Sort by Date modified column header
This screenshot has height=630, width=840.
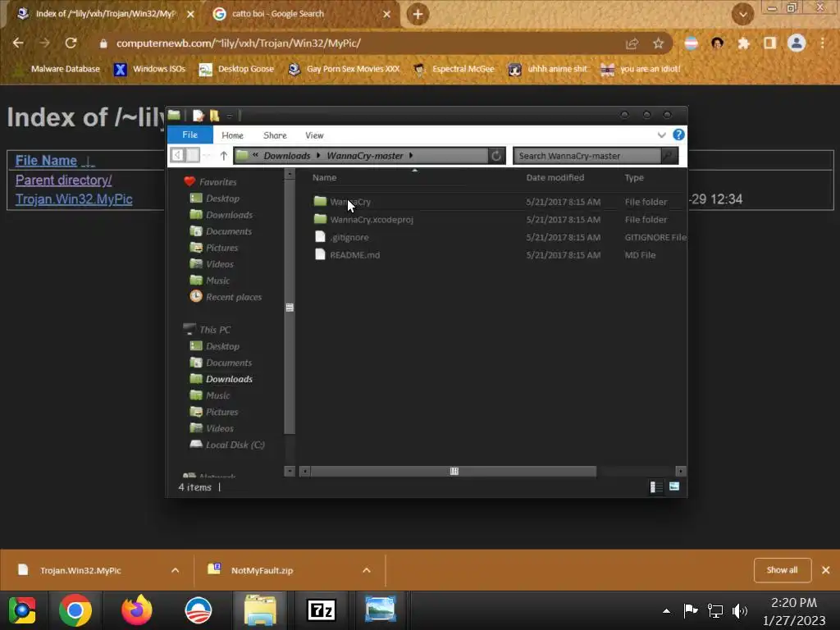[x=555, y=177]
